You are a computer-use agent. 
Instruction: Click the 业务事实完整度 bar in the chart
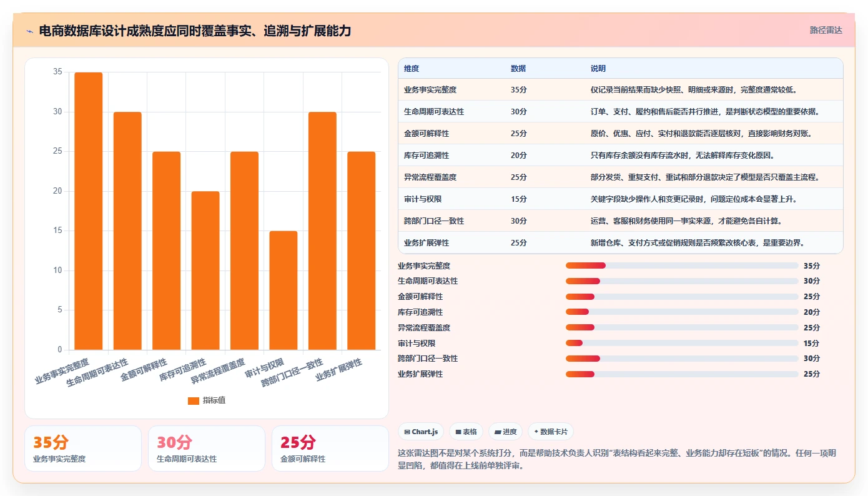click(x=89, y=211)
